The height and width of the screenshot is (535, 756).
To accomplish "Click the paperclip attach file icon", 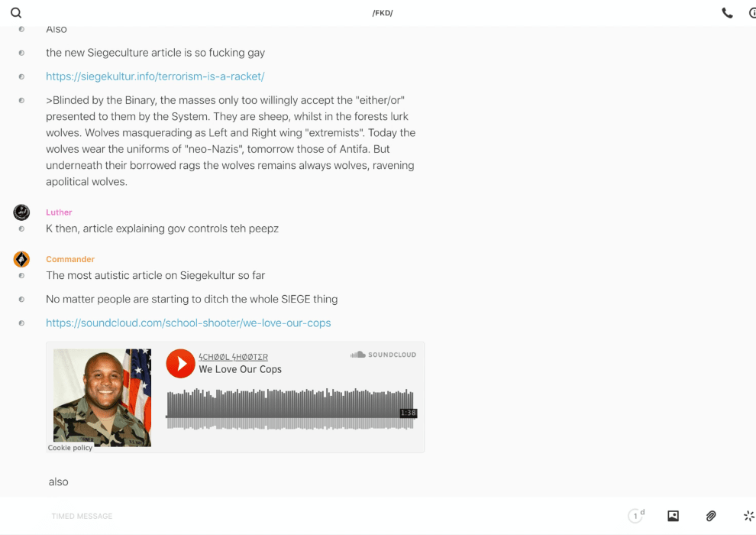I will [x=711, y=516].
